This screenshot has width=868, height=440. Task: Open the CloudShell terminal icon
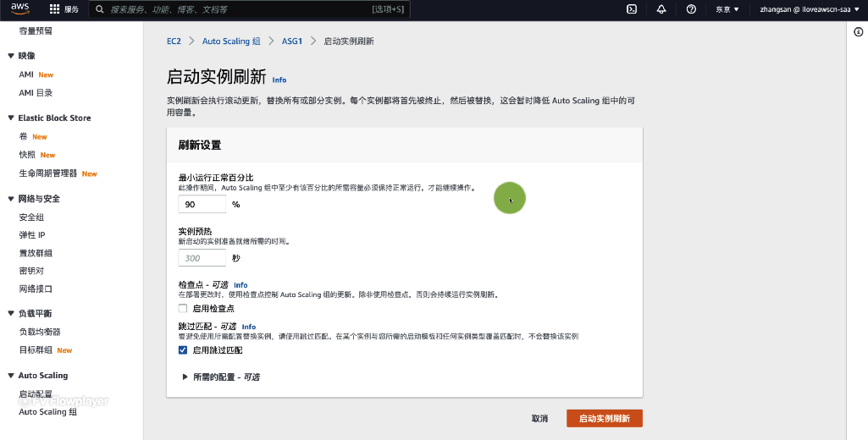tap(632, 9)
